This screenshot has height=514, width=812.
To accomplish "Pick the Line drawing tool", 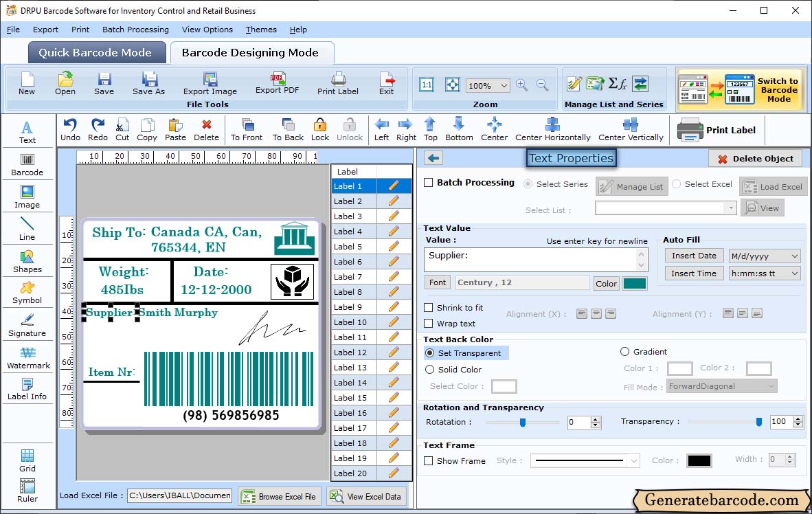I will click(27, 229).
